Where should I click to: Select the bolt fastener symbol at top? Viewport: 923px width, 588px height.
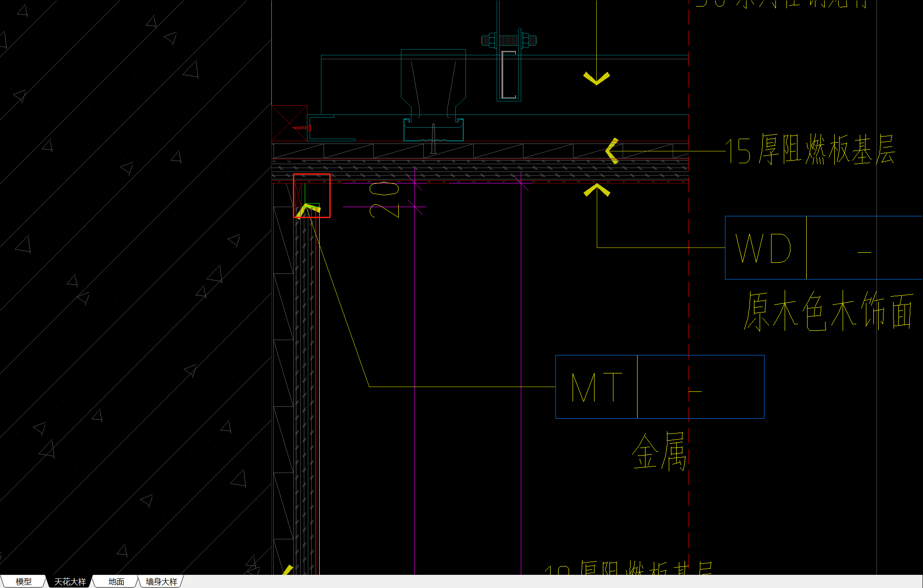tap(509, 41)
